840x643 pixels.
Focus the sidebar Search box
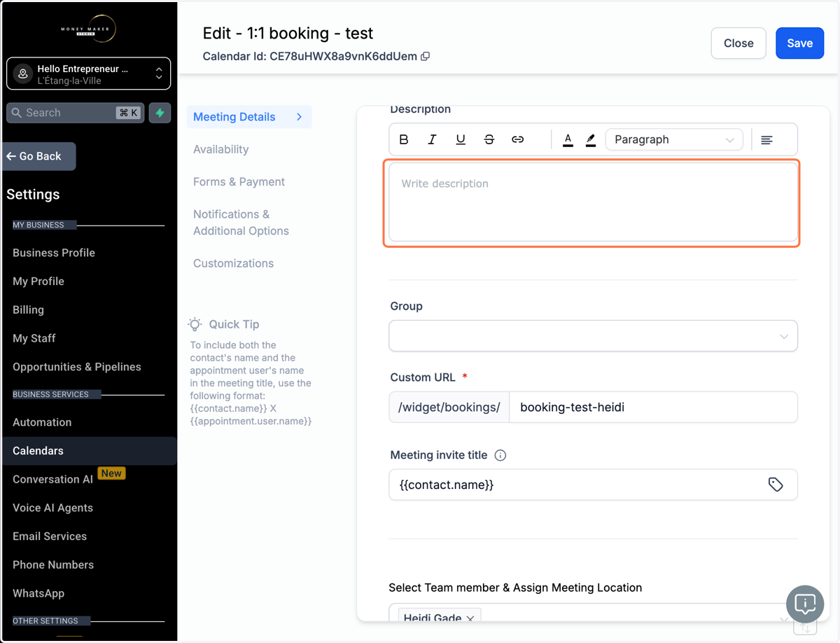tap(75, 113)
